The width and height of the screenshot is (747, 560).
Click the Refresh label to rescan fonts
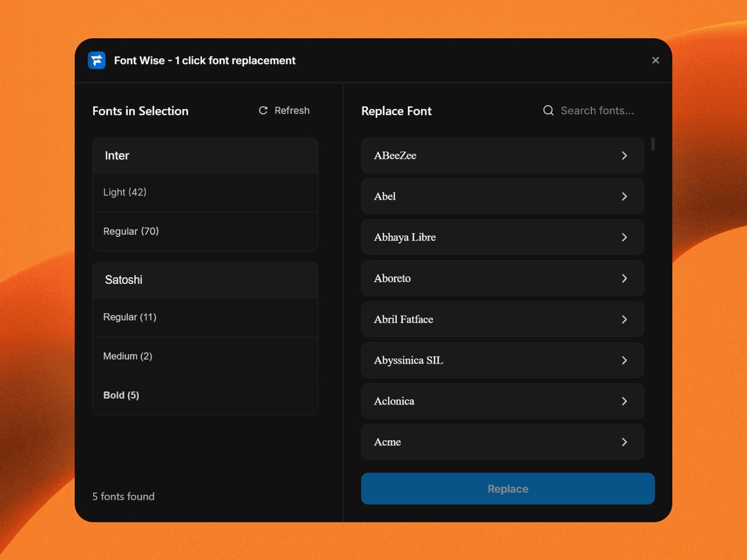tap(291, 111)
